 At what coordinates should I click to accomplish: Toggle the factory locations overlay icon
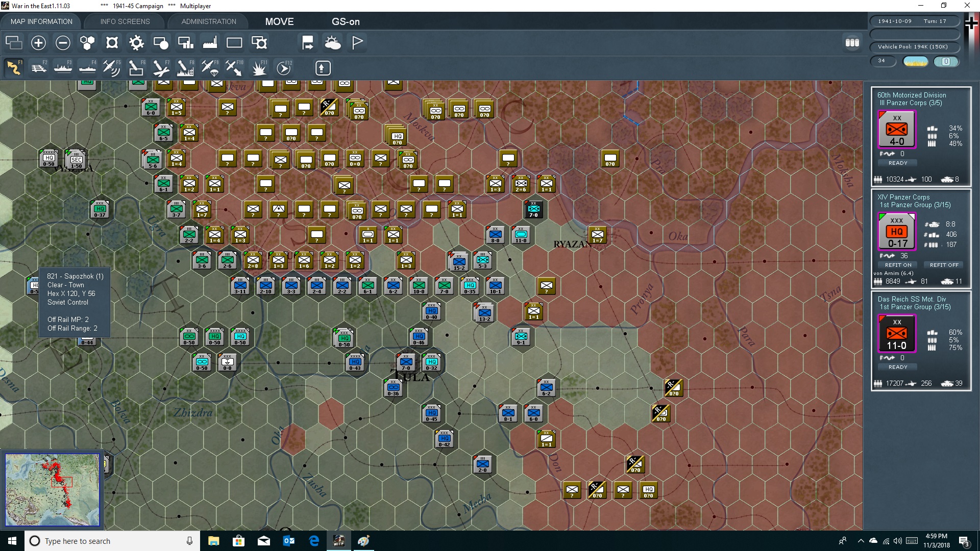pyautogui.click(x=210, y=43)
